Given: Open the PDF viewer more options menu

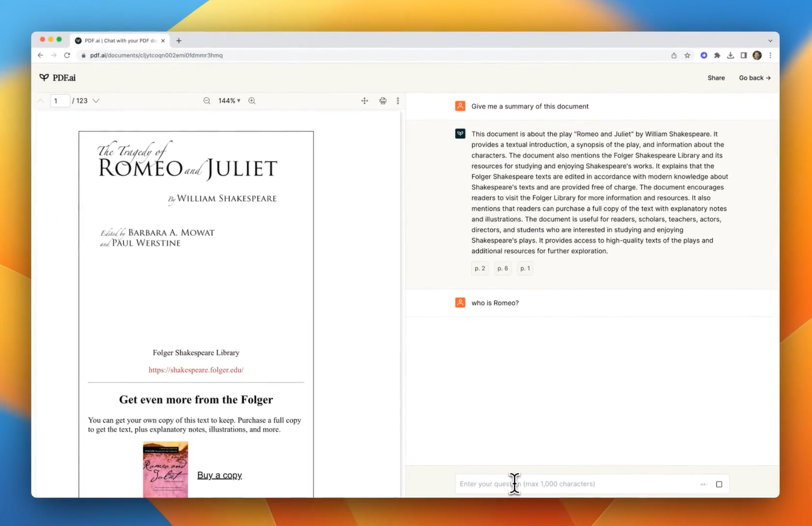Looking at the screenshot, I should pos(398,101).
